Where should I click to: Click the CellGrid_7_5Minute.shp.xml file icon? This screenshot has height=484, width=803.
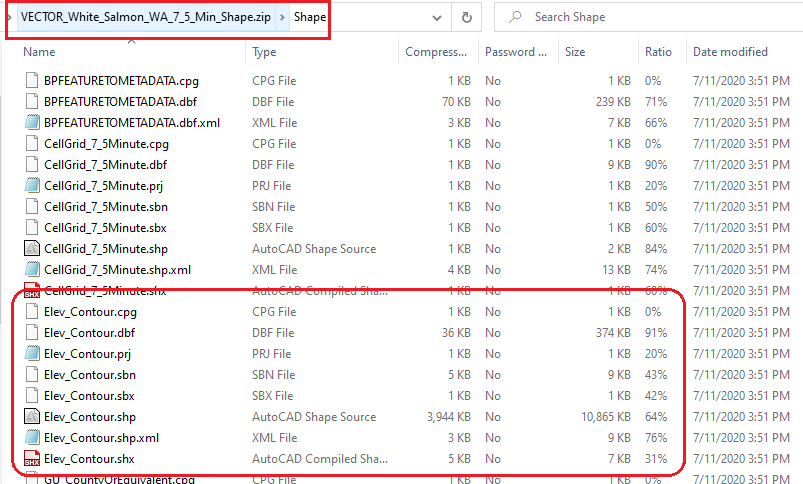click(32, 269)
